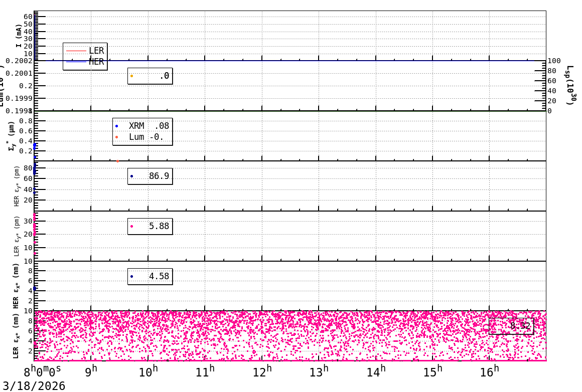Click the blue HER line sample in legend
Screen dimensions: 582x392
click(x=76, y=62)
